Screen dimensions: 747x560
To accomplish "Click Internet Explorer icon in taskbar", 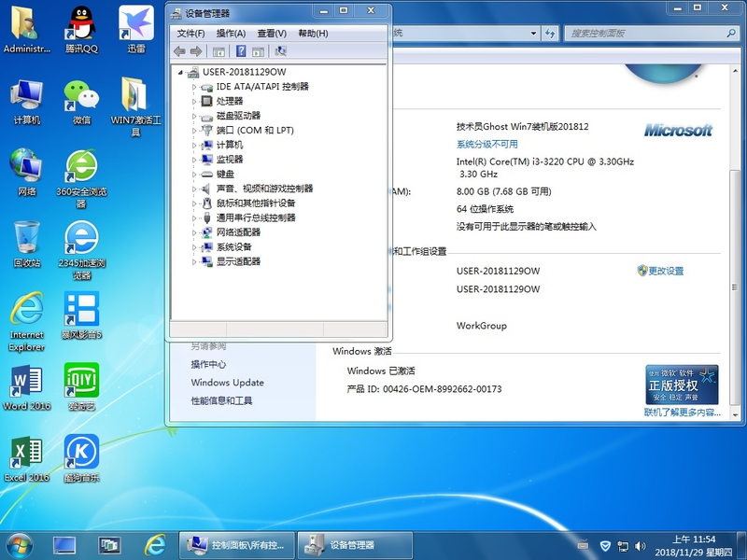I will point(155,544).
